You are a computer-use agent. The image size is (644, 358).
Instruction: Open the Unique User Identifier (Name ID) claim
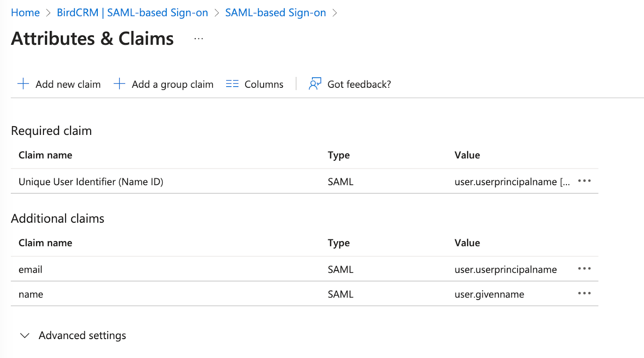point(91,182)
